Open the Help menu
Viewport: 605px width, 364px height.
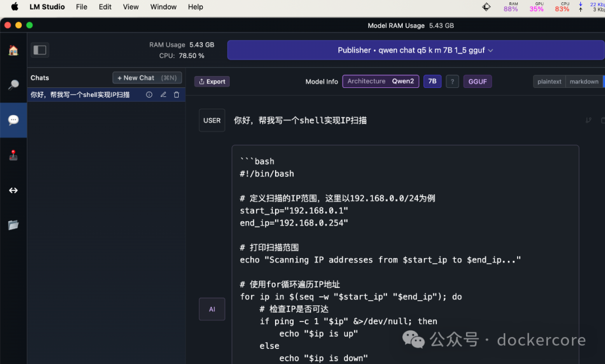[196, 7]
